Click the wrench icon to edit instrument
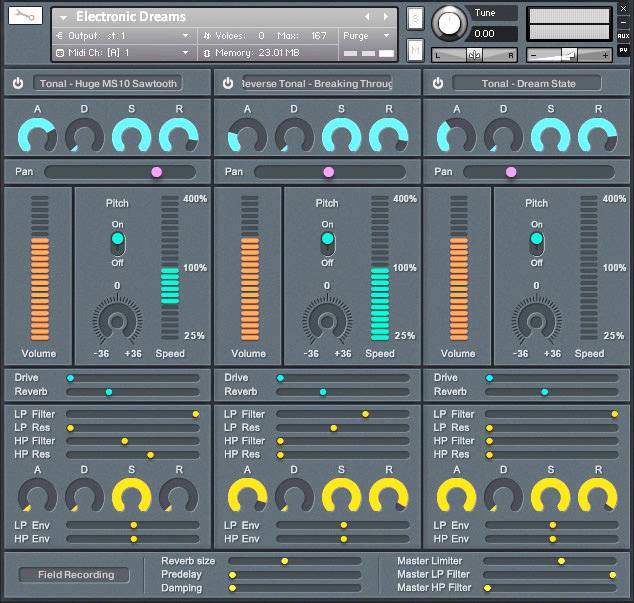 click(25, 16)
